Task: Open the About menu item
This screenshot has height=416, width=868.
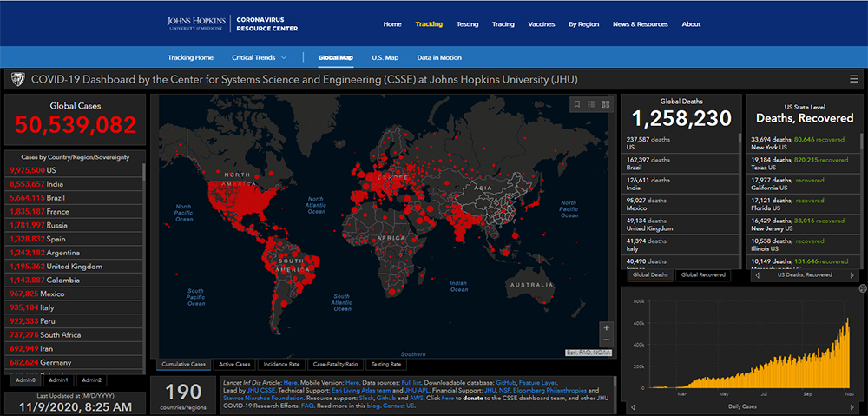Action: coord(692,24)
